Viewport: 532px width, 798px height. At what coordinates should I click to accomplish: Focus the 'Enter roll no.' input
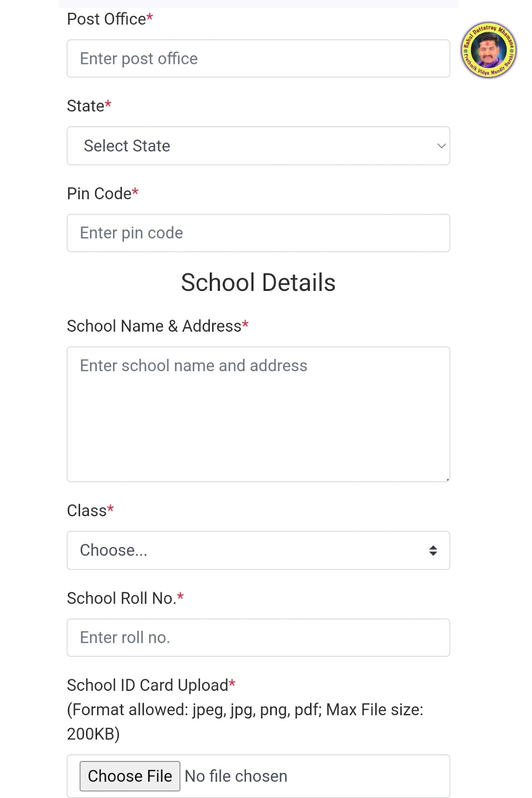point(258,637)
